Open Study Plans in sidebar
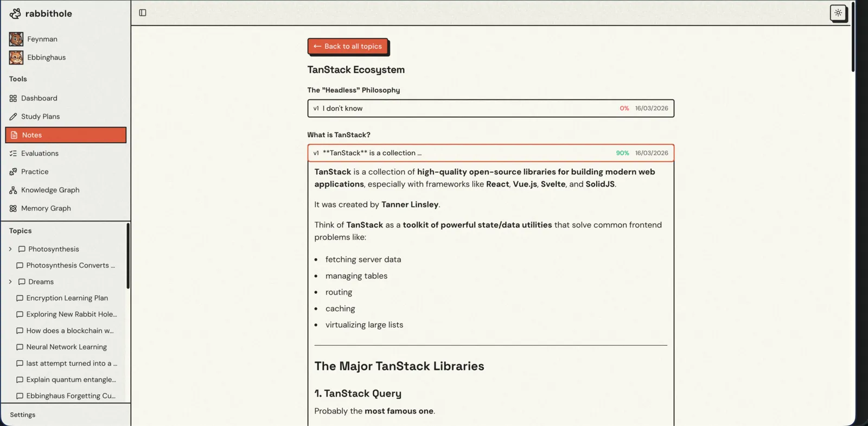 coord(66,117)
